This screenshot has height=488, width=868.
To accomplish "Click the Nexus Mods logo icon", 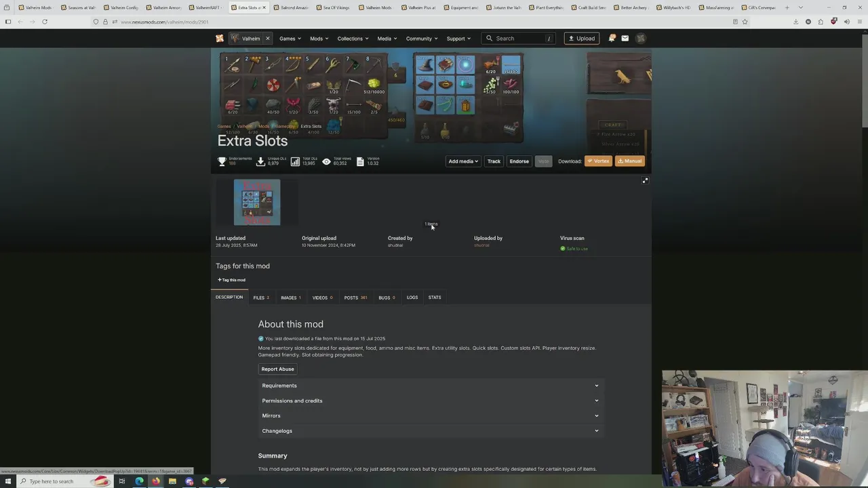I will (x=220, y=39).
